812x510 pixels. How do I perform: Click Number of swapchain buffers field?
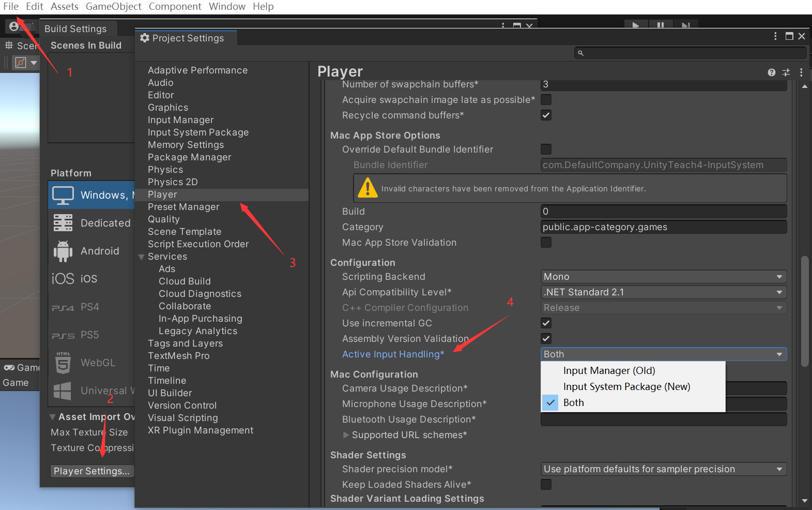[x=664, y=84]
